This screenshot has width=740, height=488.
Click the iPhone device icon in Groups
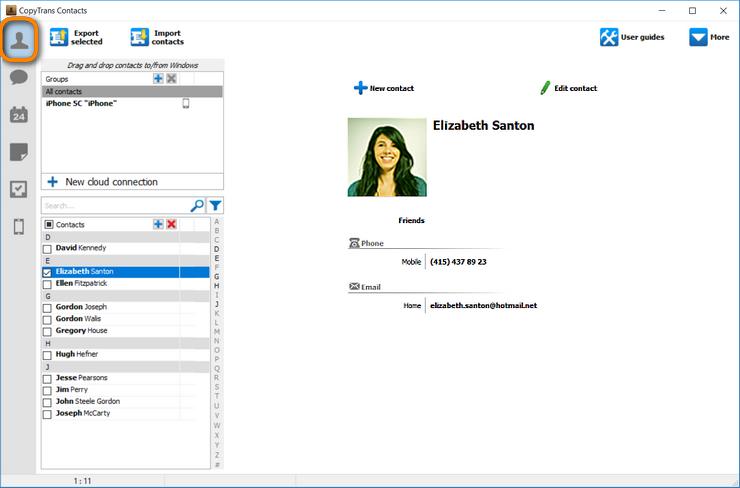click(186, 103)
